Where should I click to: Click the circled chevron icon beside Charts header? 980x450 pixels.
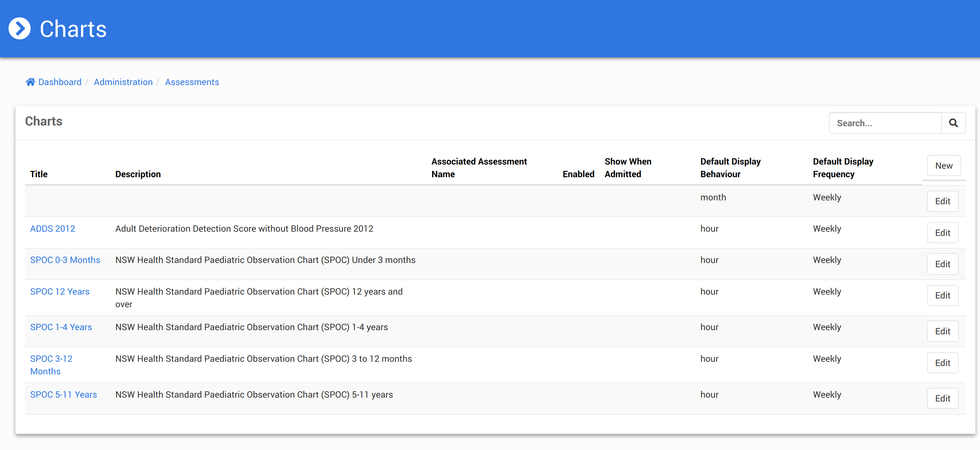tap(19, 28)
